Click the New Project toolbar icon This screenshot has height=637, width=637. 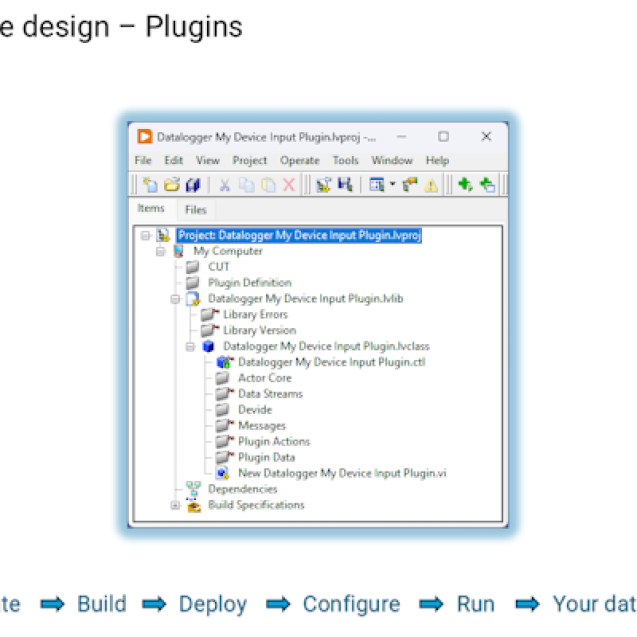pos(150,185)
